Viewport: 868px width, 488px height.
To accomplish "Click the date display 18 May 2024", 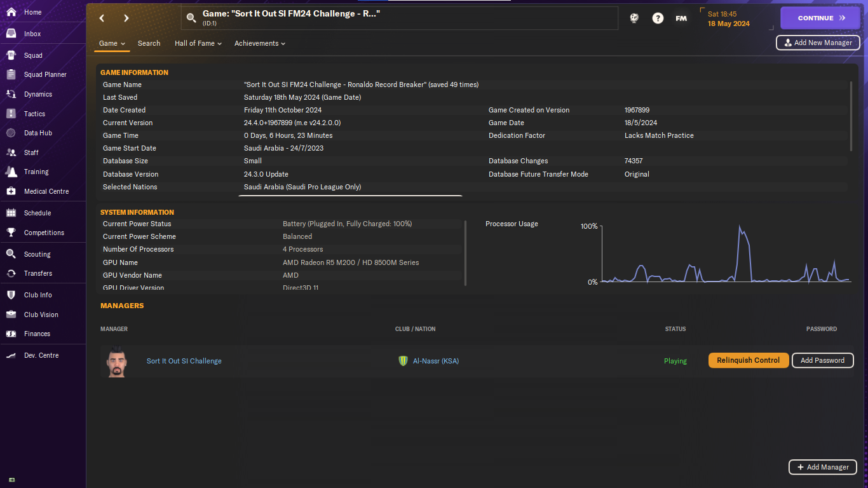I will click(x=729, y=24).
